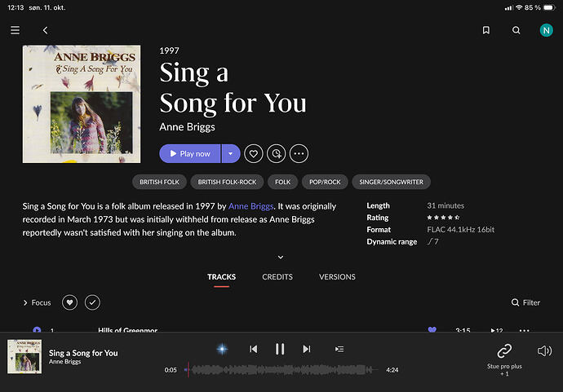Click Wi-Fi status icon
Viewport: 563px width, 392px height.
point(519,7)
